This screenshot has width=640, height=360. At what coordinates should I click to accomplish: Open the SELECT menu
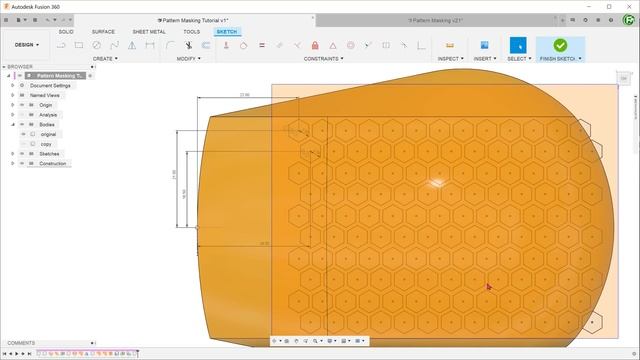coord(519,59)
